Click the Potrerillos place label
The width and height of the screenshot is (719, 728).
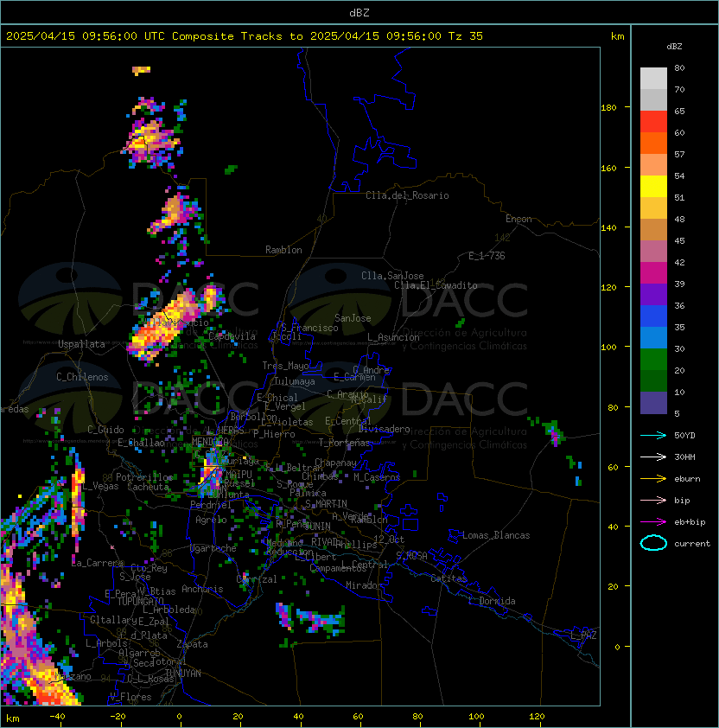coord(144,477)
